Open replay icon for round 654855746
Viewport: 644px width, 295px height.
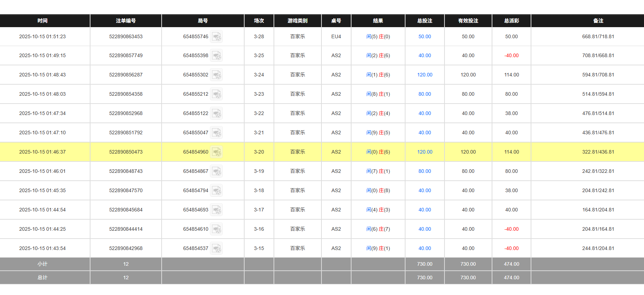(216, 37)
